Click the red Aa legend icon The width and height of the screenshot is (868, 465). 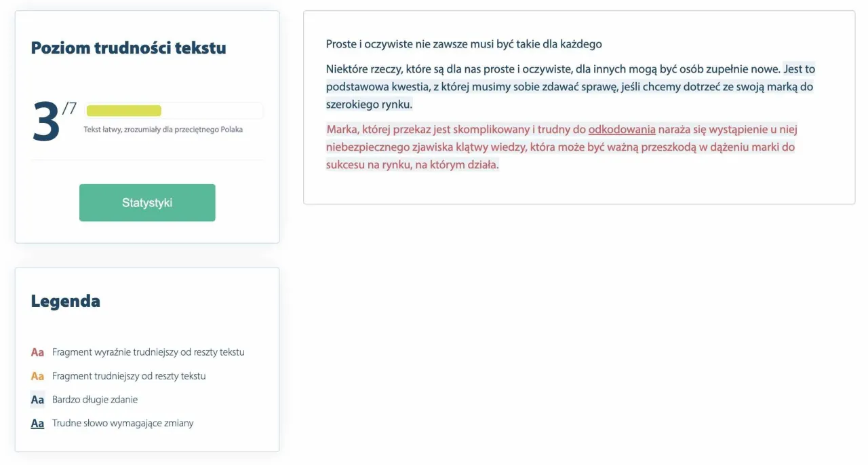[x=37, y=352]
